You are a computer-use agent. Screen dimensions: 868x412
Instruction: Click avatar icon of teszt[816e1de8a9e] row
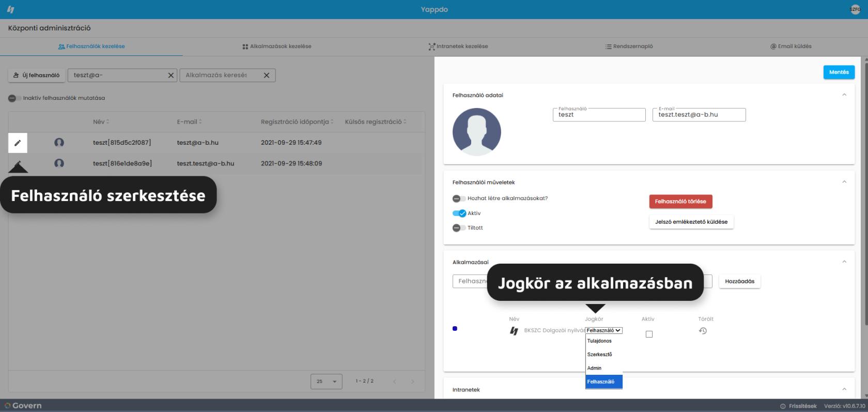tap(59, 163)
